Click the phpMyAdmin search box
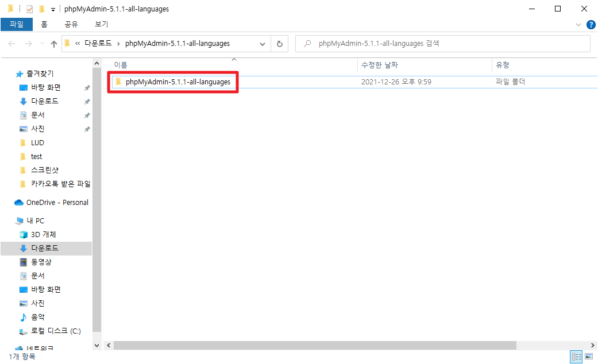Screen dimensions: 598x364 (443, 44)
